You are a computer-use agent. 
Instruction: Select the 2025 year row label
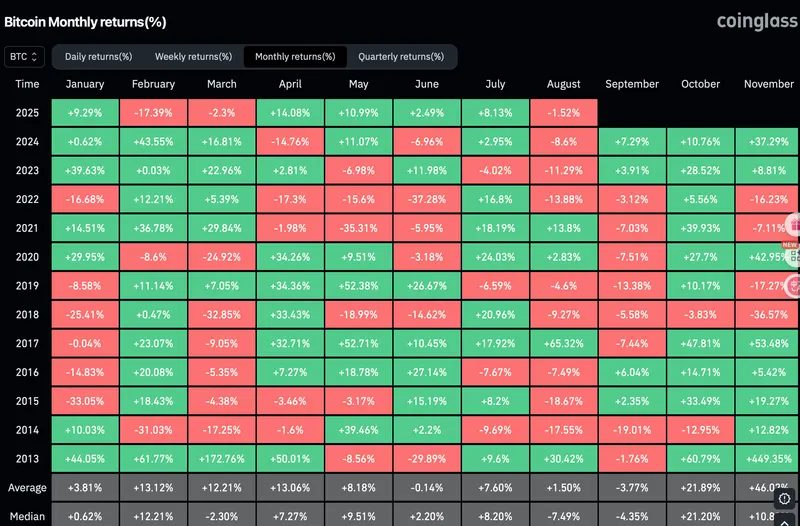27,113
